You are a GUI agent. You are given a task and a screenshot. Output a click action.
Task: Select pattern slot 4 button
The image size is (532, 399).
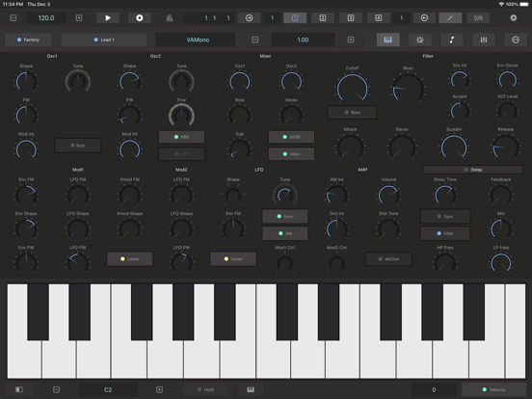(379, 18)
